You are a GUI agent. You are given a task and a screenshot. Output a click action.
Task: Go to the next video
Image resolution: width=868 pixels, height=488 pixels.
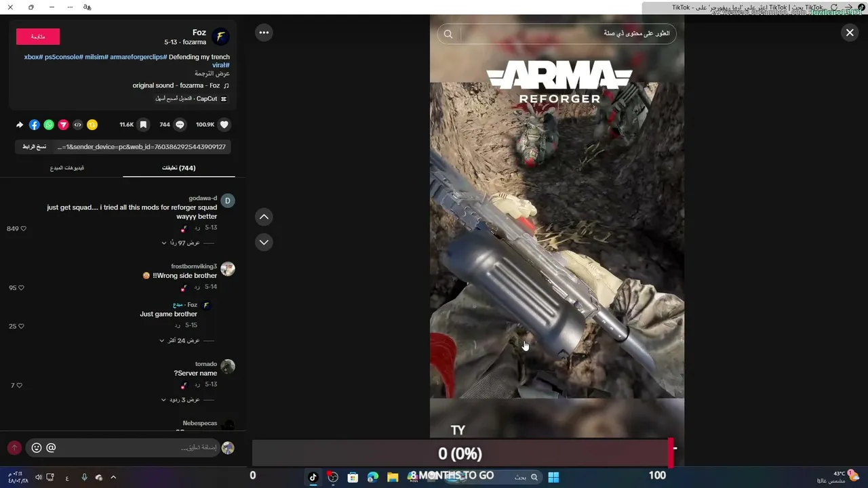coord(264,242)
